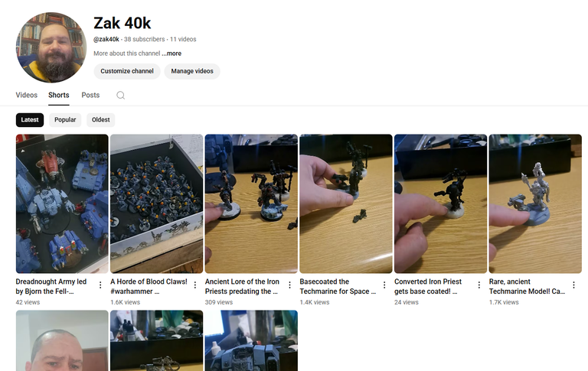The width and height of the screenshot is (588, 371).
Task: Open options menu for Dreadnought Army short
Action: click(100, 285)
